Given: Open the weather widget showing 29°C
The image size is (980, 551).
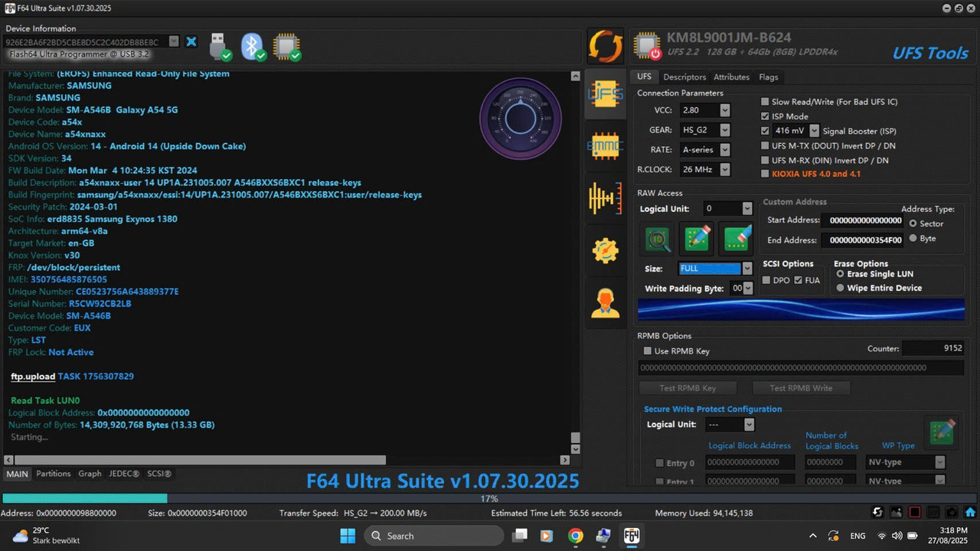Looking at the screenshot, I should 46,536.
